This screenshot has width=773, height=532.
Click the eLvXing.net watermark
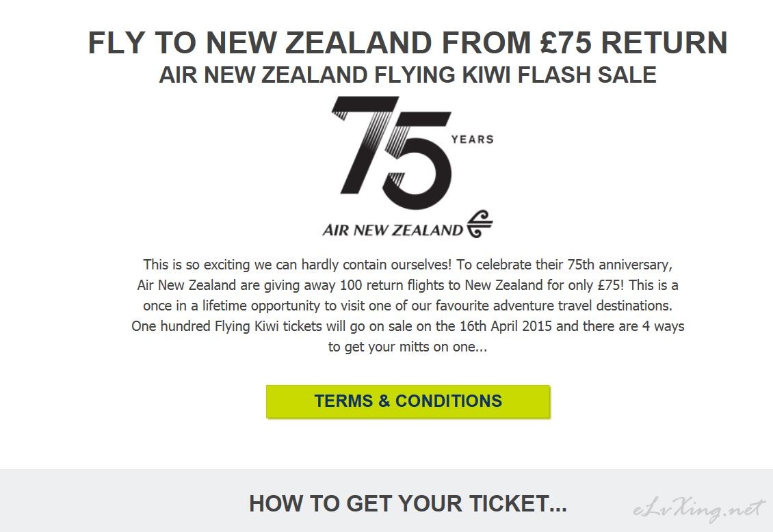(x=699, y=510)
